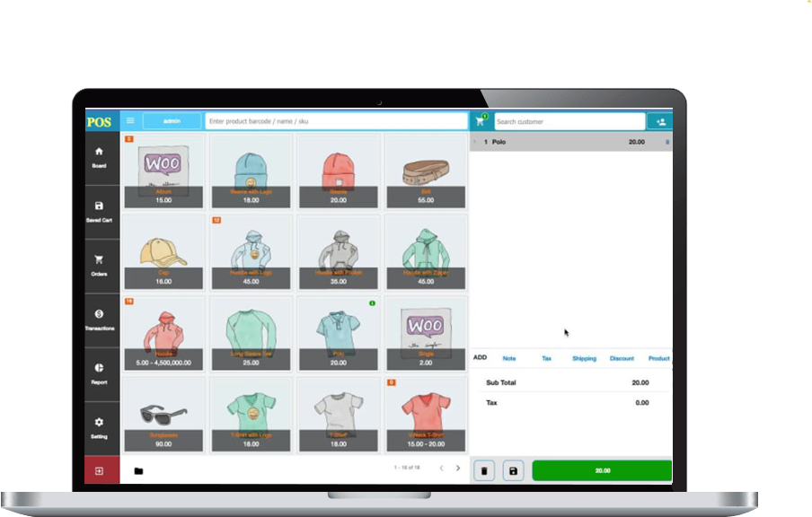Expand the Polo cart line item
This screenshot has width=812, height=517.
[x=475, y=142]
